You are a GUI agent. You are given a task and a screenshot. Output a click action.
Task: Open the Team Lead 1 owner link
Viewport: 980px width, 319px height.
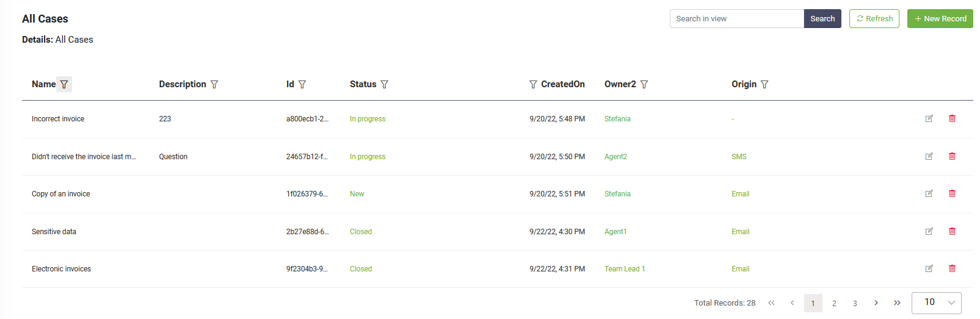(x=625, y=269)
